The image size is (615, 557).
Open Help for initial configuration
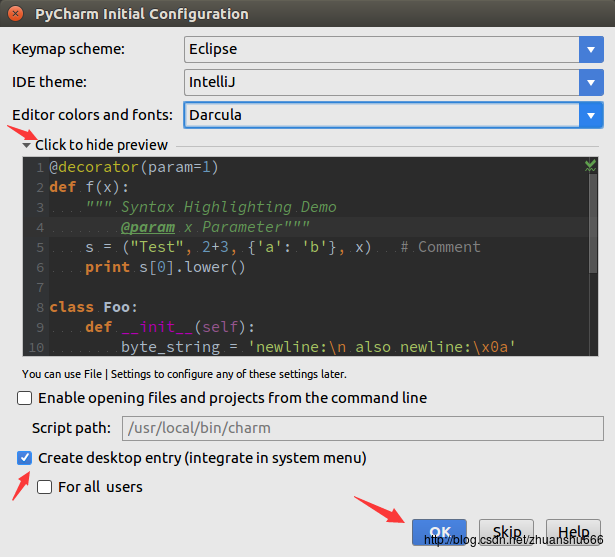(x=573, y=532)
